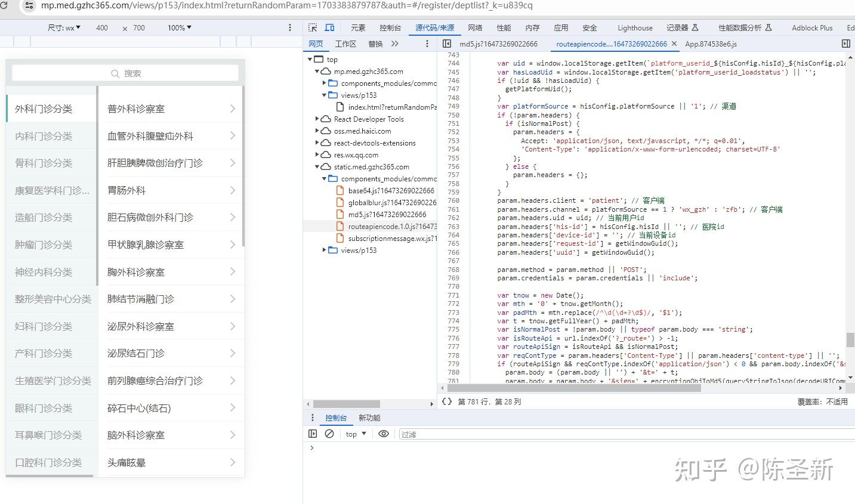Collapse the mp.med.gzhc365.com tree node
The image size is (855, 504).
click(317, 72)
